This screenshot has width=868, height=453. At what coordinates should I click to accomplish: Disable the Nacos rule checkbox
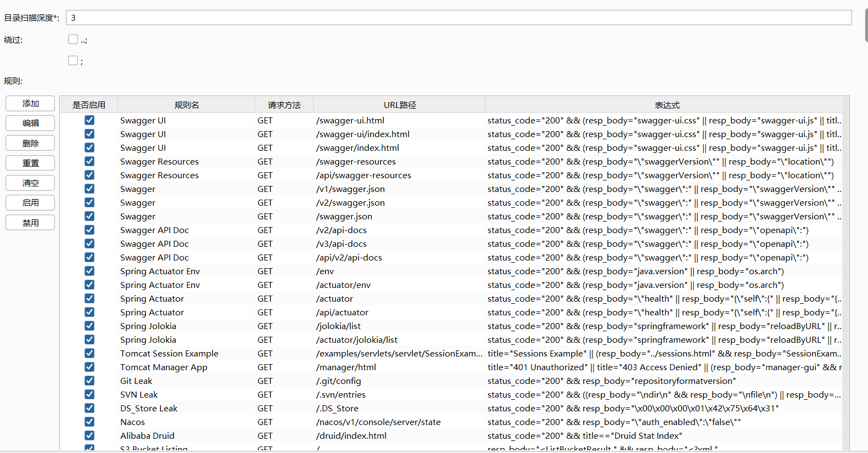[89, 422]
